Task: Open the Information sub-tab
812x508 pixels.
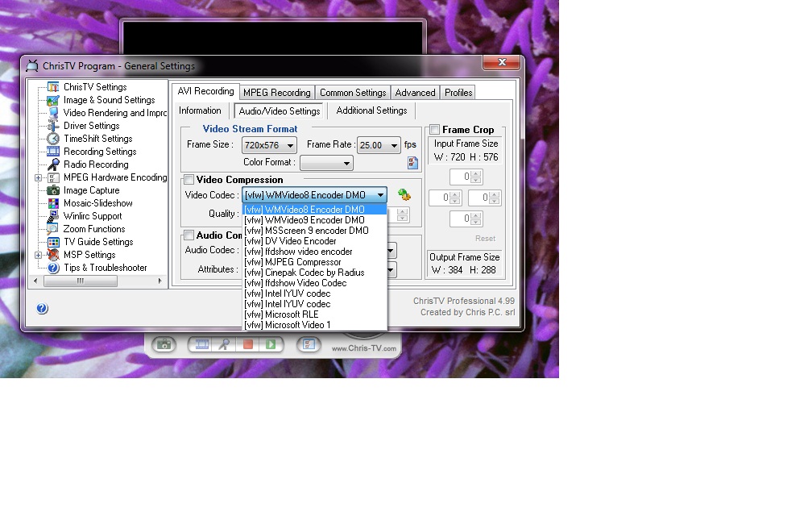Action: 200,110
